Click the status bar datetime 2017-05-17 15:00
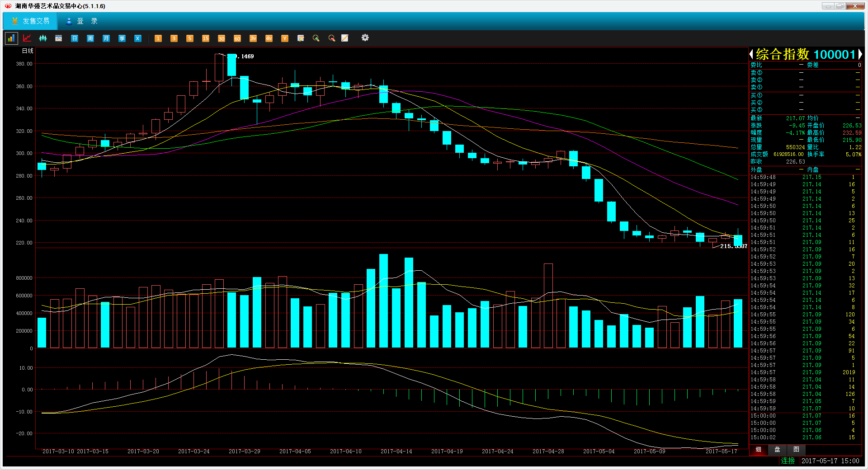 [830, 461]
